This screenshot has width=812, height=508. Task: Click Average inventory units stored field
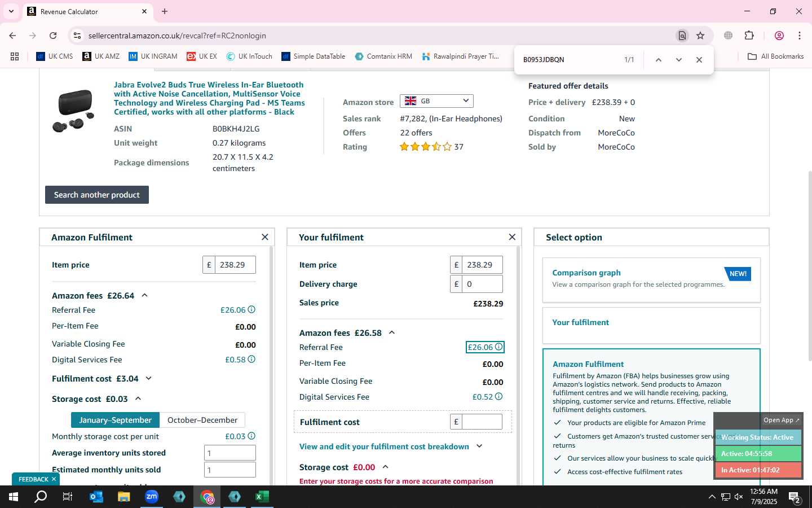coord(230,453)
